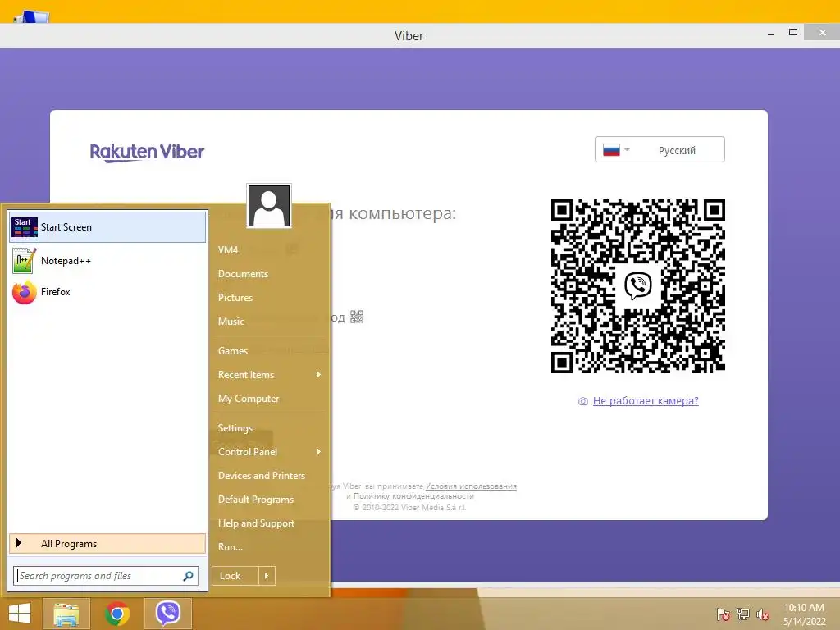Click the camera icon beside camera link
Viewport: 840px width, 630px height.
pyautogui.click(x=583, y=401)
